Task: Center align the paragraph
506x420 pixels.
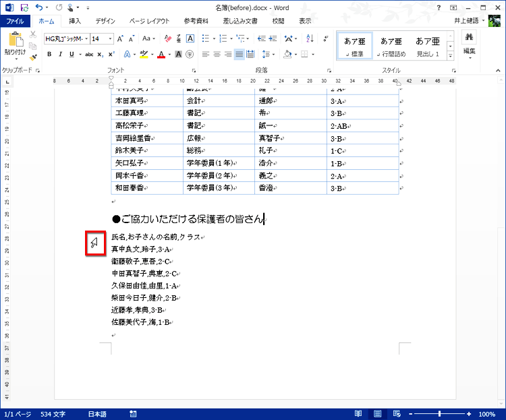Action: pyautogui.click(x=217, y=54)
